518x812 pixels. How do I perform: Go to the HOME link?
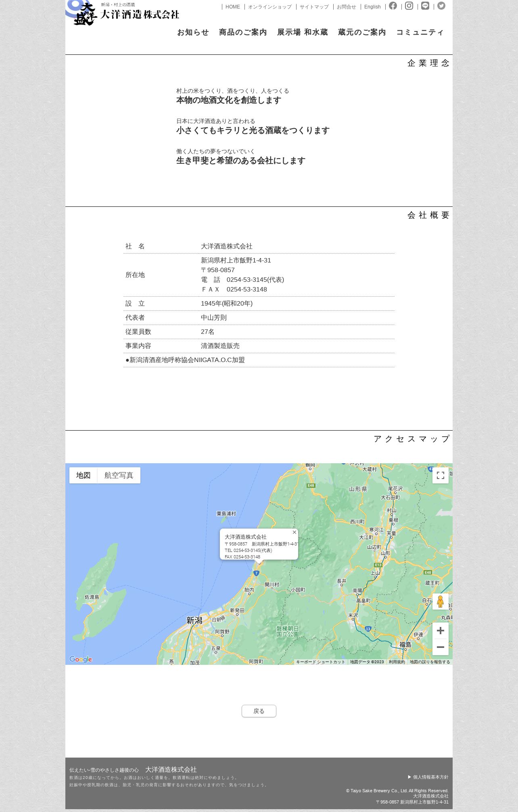[x=233, y=7]
